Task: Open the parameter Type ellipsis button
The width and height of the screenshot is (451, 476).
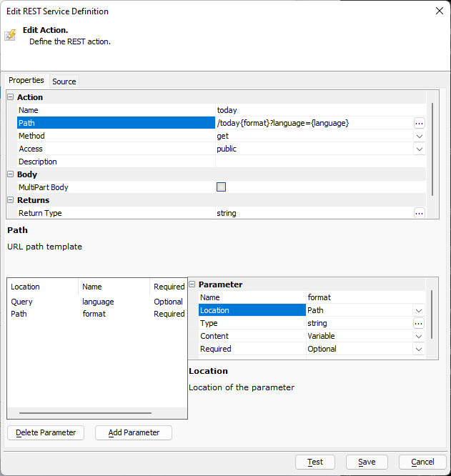Action: 419,323
